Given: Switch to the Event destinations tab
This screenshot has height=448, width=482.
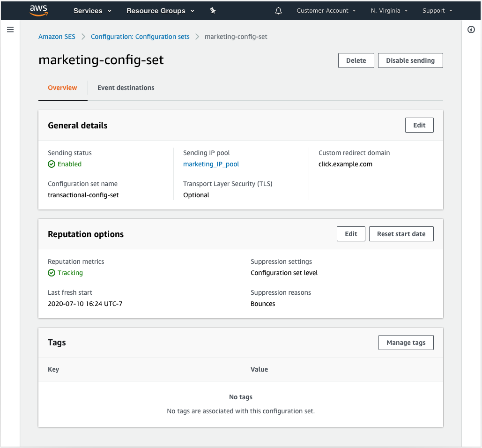Looking at the screenshot, I should click(126, 88).
